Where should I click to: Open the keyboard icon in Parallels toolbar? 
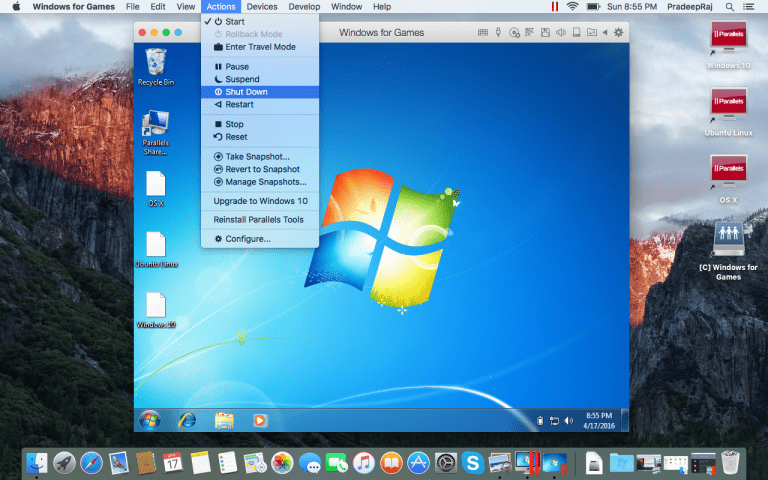click(482, 32)
